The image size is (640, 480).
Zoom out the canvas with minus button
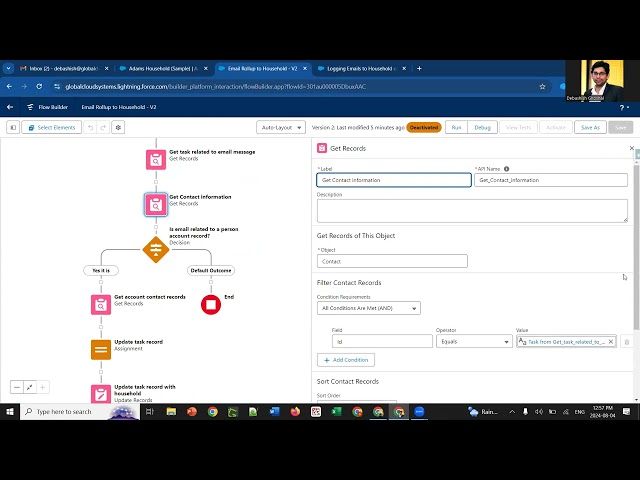[17, 387]
